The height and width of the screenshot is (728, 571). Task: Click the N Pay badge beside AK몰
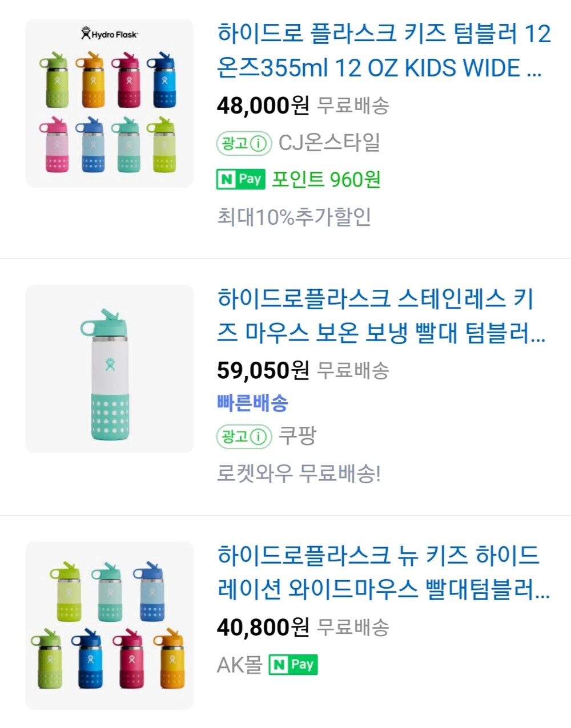293,665
